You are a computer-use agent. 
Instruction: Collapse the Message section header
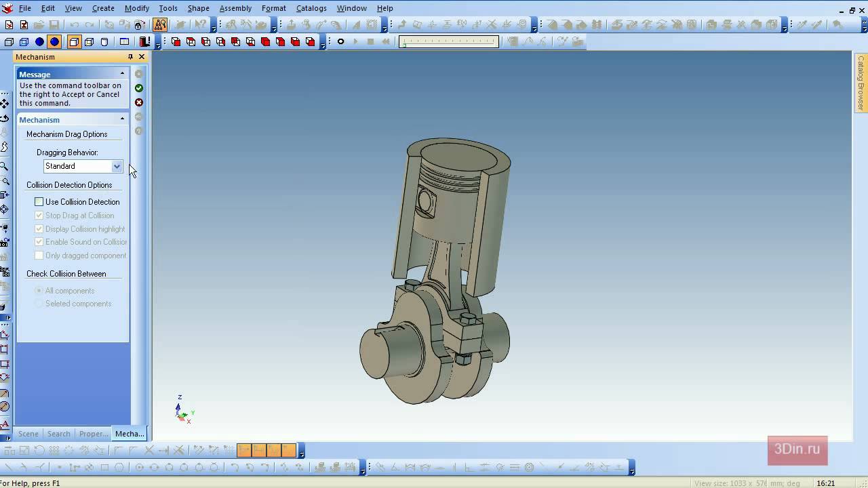coord(73,74)
